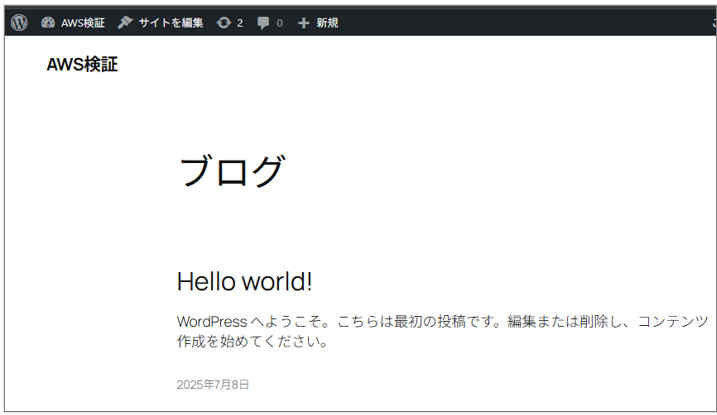The image size is (717, 415).
Task: Open the updates icon showing 2
Action: point(224,23)
